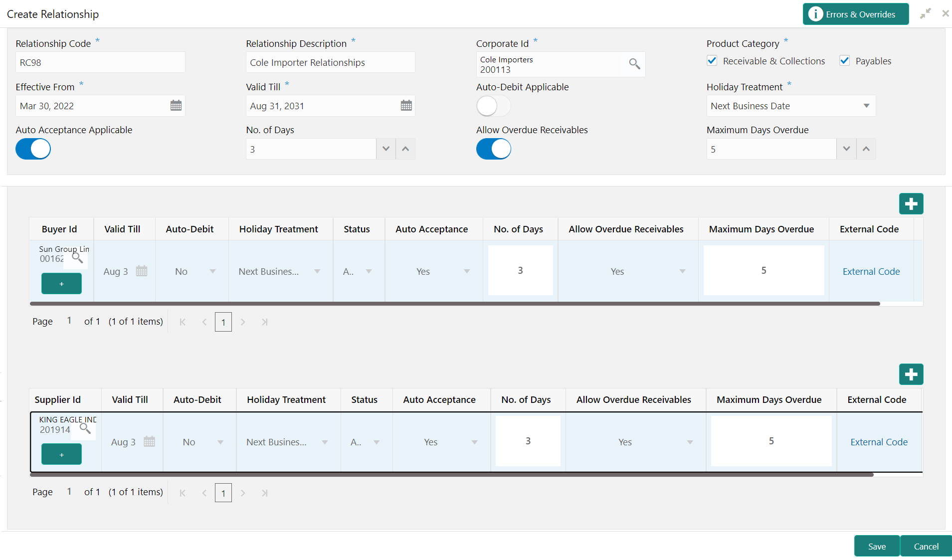Open Holiday Treatment dropdown in Sun Group row
Screen dimensions: 952x560
(317, 271)
